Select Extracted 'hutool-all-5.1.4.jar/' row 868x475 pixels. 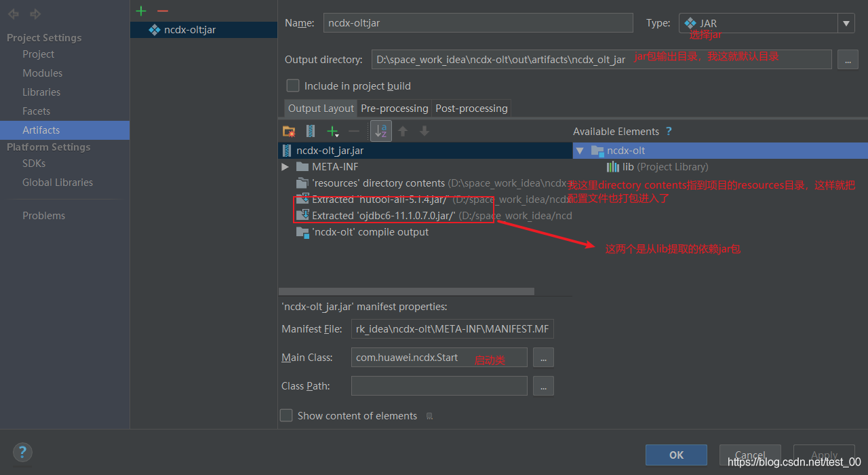coord(425,199)
